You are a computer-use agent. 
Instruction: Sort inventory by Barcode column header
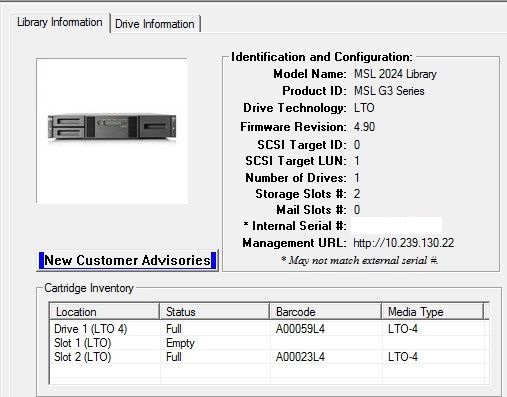coord(326,312)
